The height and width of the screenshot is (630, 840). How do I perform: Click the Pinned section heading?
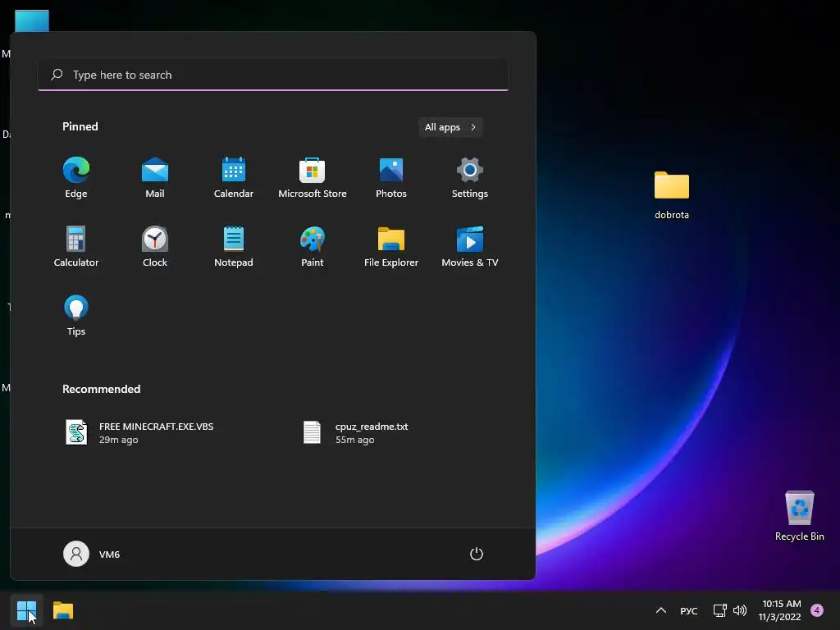(x=80, y=126)
